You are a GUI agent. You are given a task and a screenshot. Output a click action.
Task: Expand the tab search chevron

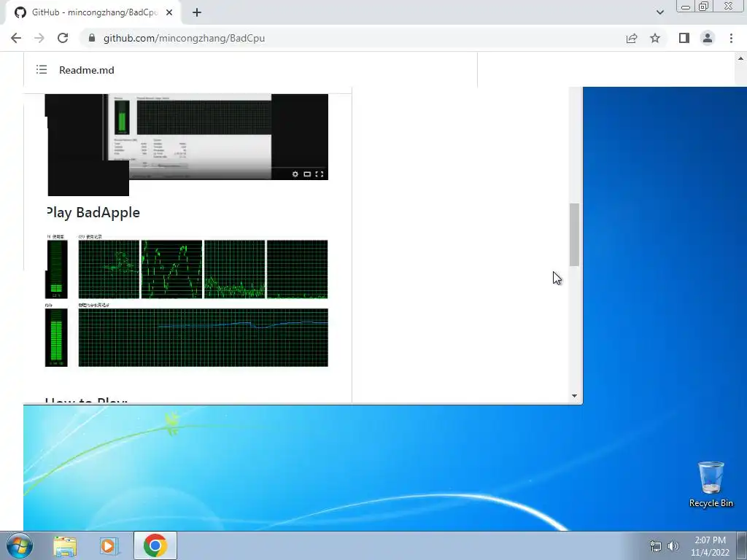coord(659,12)
